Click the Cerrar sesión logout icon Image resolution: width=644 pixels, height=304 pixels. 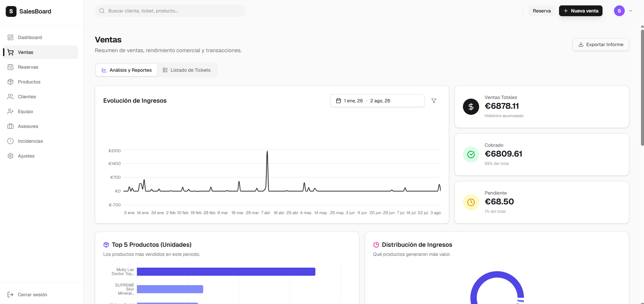(10, 295)
